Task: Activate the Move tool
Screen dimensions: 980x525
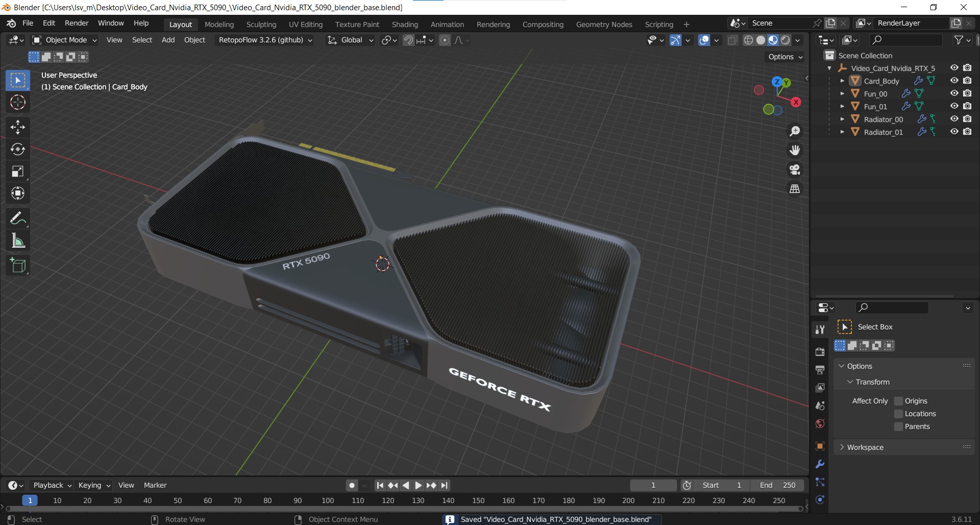Action: tap(18, 127)
